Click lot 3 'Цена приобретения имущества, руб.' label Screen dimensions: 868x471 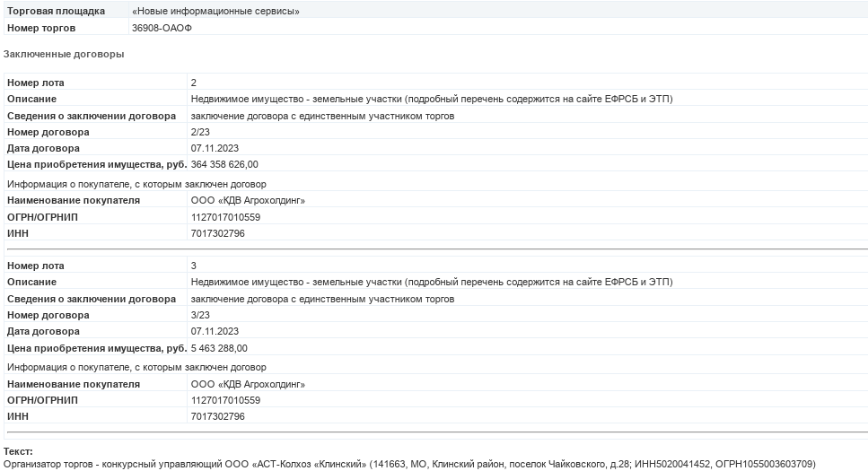click(97, 348)
